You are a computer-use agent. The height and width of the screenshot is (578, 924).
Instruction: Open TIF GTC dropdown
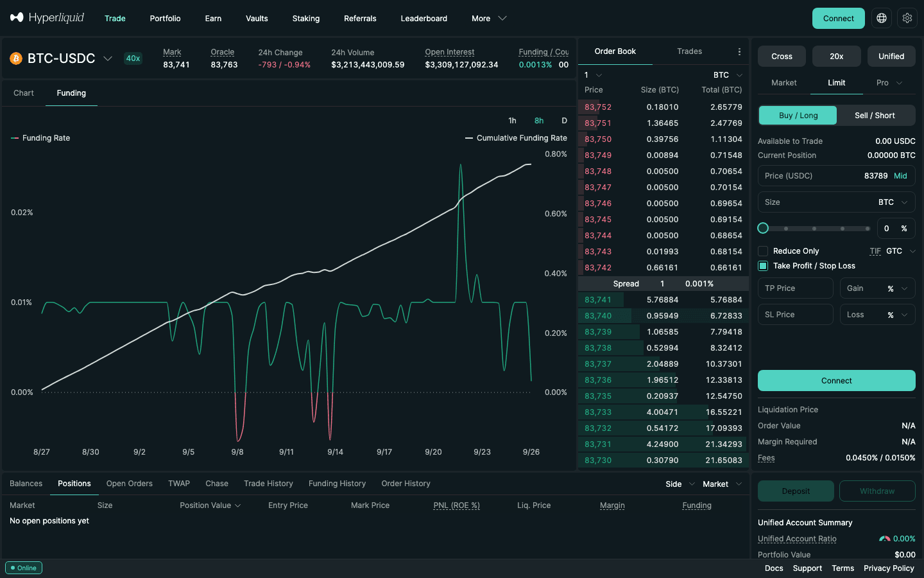point(900,251)
